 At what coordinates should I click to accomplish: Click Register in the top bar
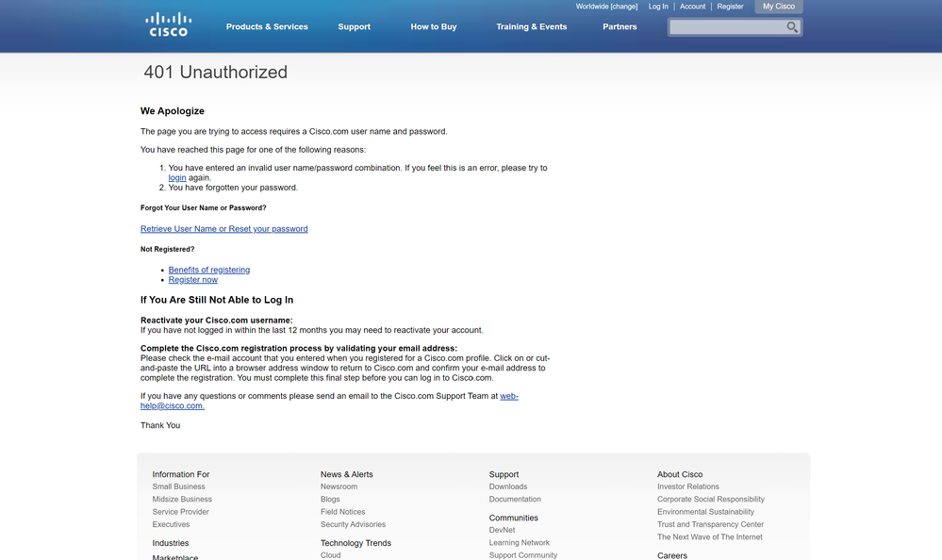pos(730,7)
